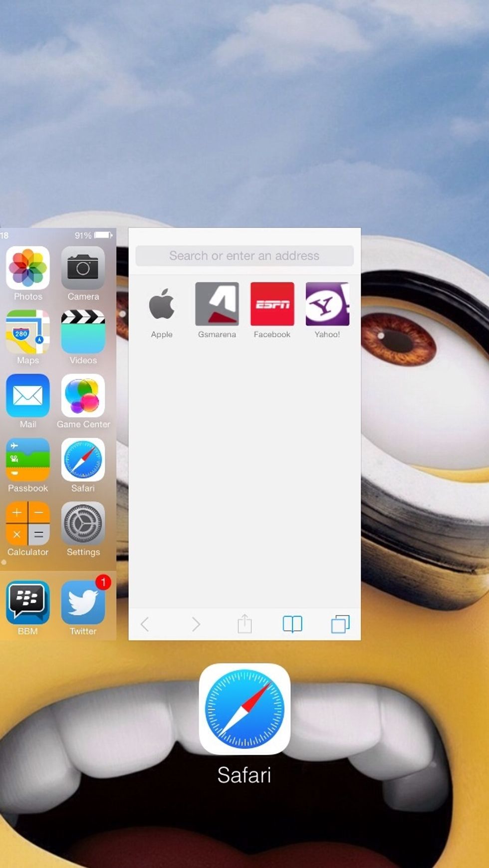Image resolution: width=489 pixels, height=868 pixels.
Task: Open the Videos app
Action: (x=83, y=332)
